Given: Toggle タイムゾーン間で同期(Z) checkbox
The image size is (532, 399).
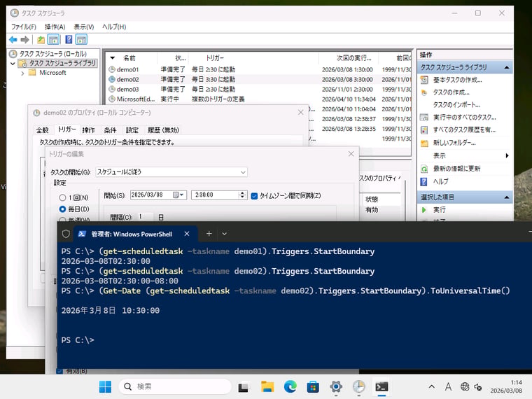Looking at the screenshot, I should [254, 196].
